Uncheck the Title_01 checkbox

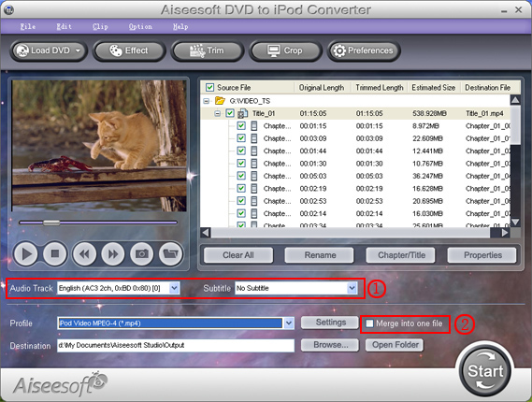coord(230,113)
